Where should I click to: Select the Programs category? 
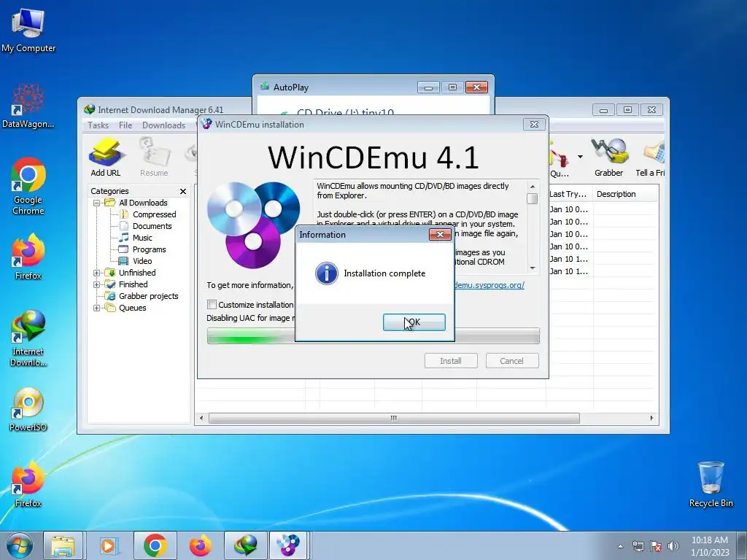coord(149,249)
